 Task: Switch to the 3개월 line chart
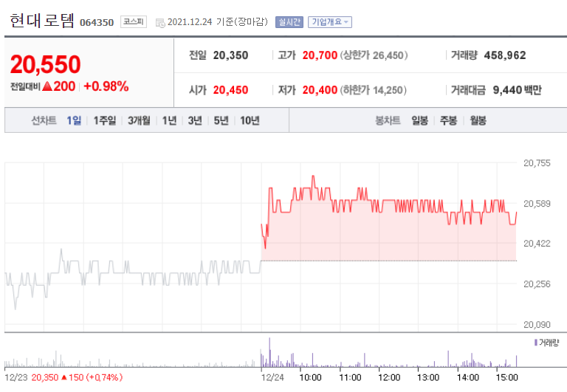139,120
